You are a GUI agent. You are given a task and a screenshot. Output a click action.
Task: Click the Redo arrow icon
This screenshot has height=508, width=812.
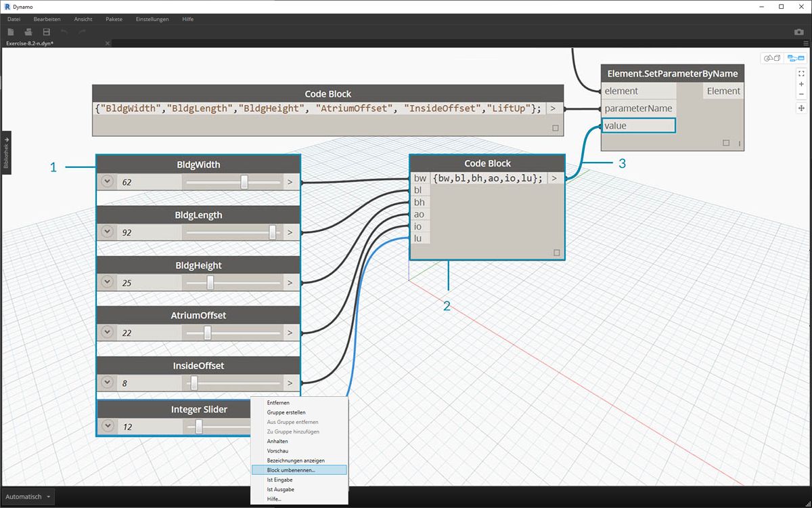[x=82, y=32]
